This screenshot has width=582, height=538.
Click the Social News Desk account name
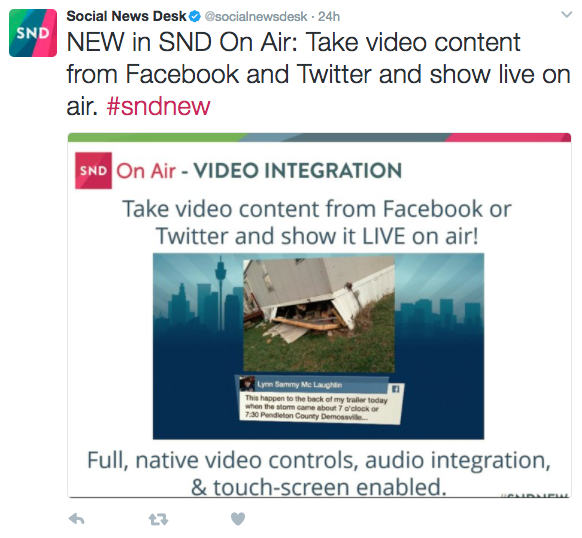tap(126, 16)
